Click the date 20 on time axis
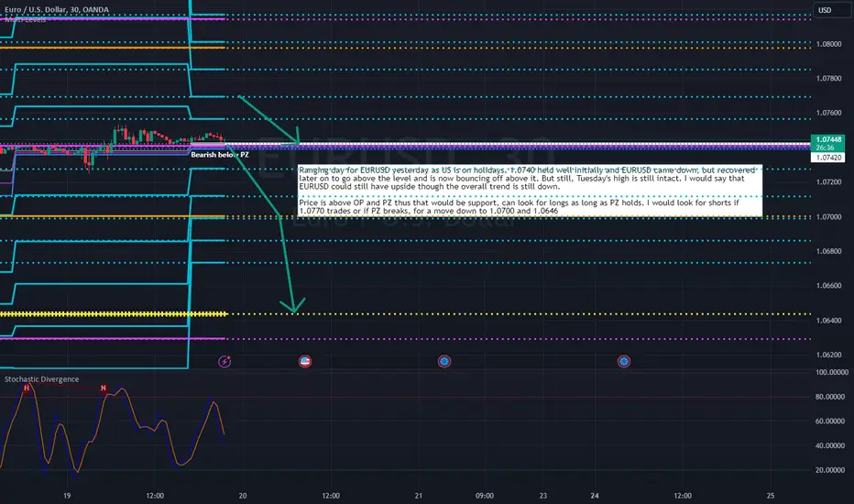 click(x=243, y=496)
